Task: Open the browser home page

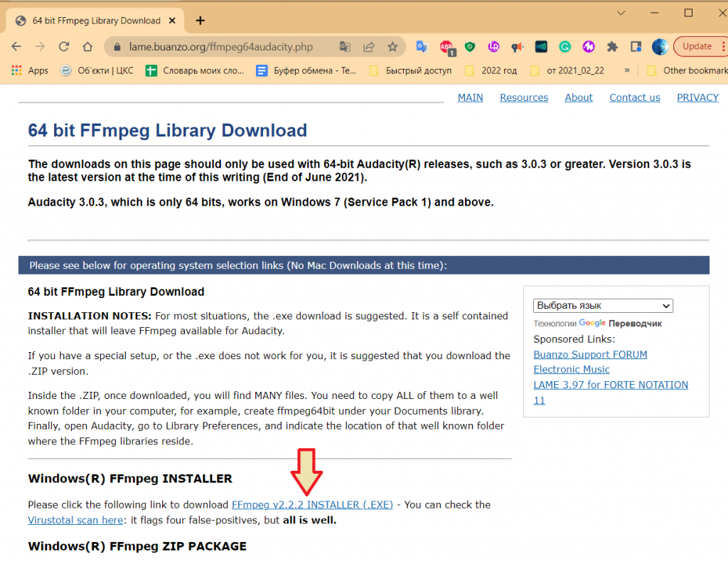Action: coord(87,46)
